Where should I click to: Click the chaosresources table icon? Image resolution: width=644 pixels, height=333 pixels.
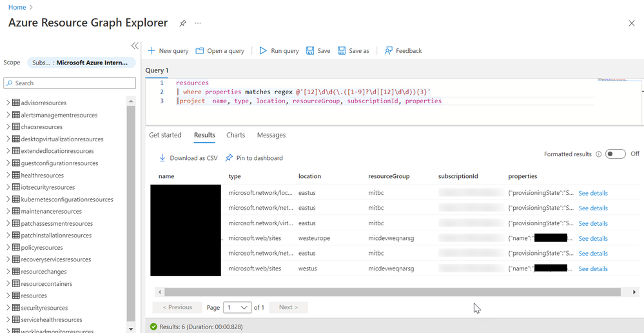pyautogui.click(x=16, y=126)
